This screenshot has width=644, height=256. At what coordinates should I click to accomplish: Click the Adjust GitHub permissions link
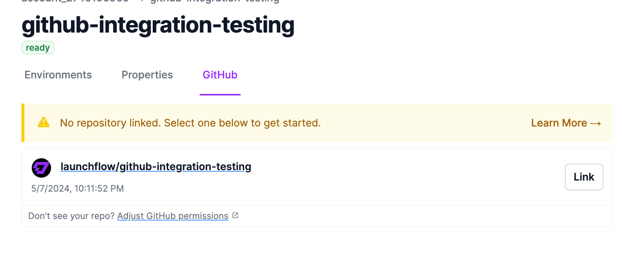click(173, 216)
